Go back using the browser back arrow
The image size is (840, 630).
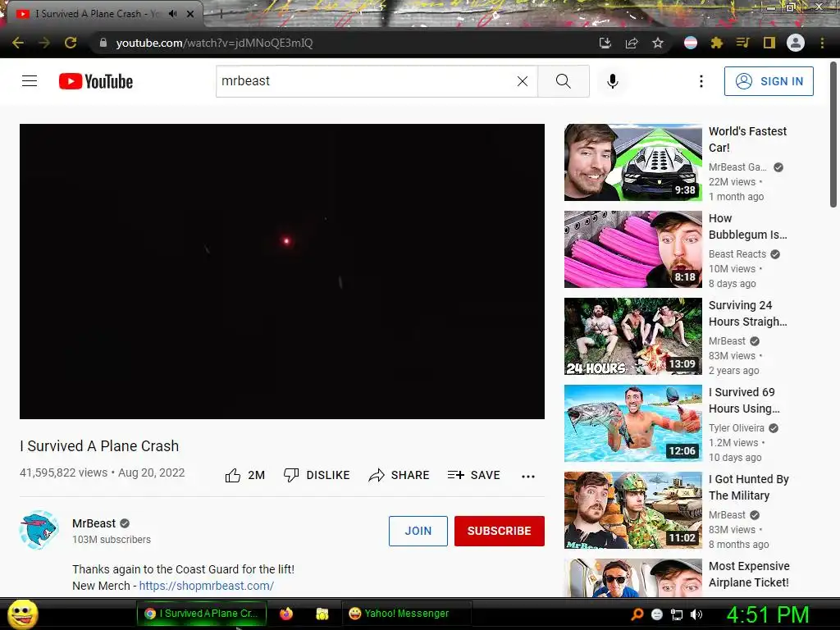point(18,43)
